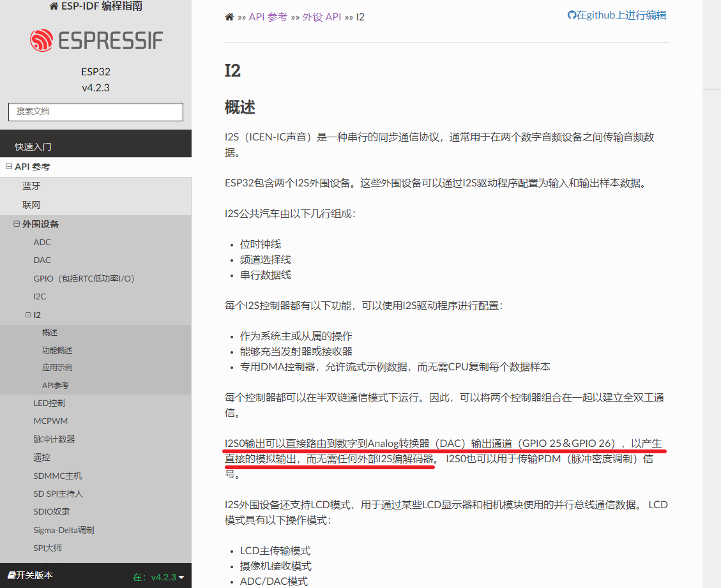
Task: Open the SD SPI主持人 sidebar entry
Action: tap(58, 494)
